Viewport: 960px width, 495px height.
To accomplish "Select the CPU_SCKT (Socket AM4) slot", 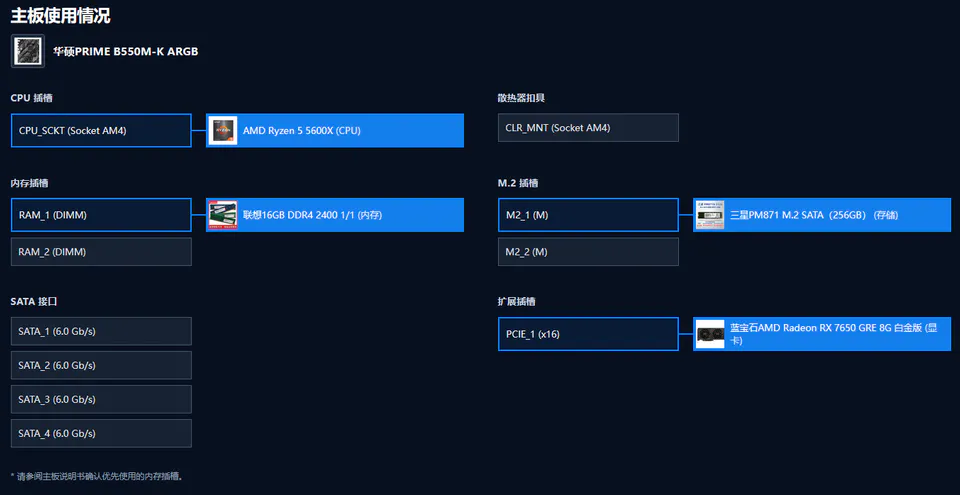I will 101,130.
